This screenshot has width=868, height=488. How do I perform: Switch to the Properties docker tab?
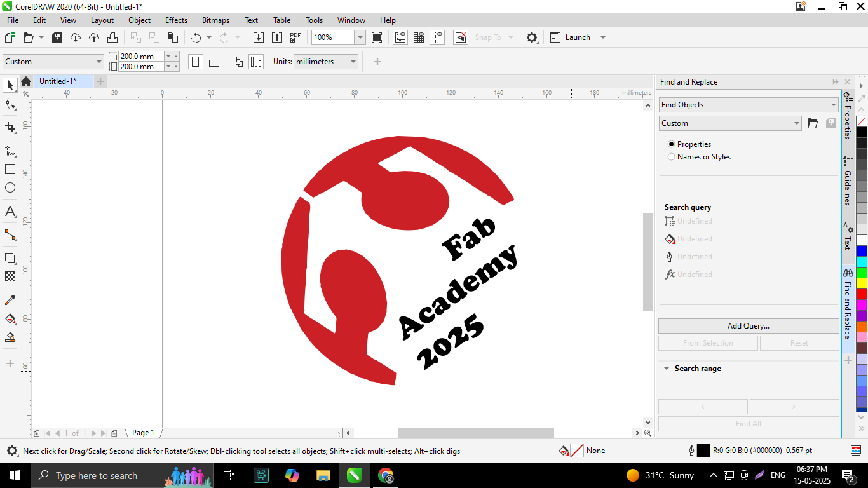point(848,117)
